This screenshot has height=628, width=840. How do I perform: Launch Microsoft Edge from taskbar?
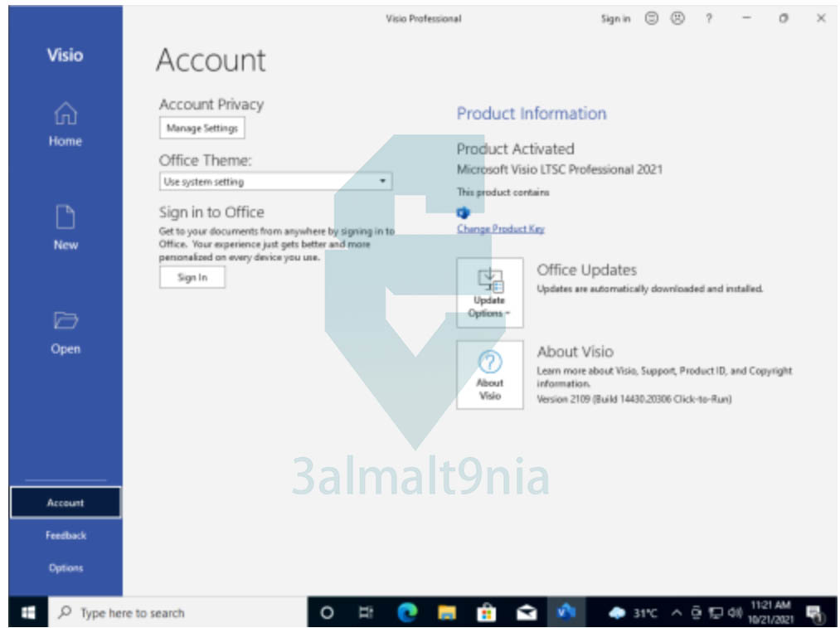407,612
